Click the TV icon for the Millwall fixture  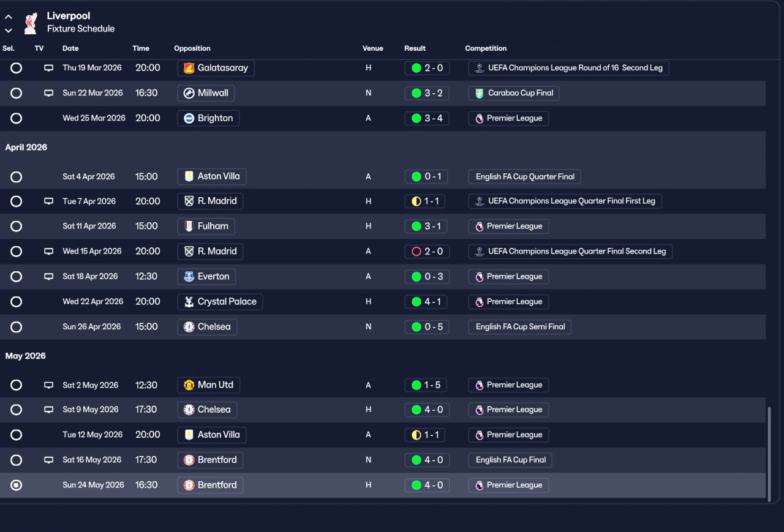(x=48, y=93)
